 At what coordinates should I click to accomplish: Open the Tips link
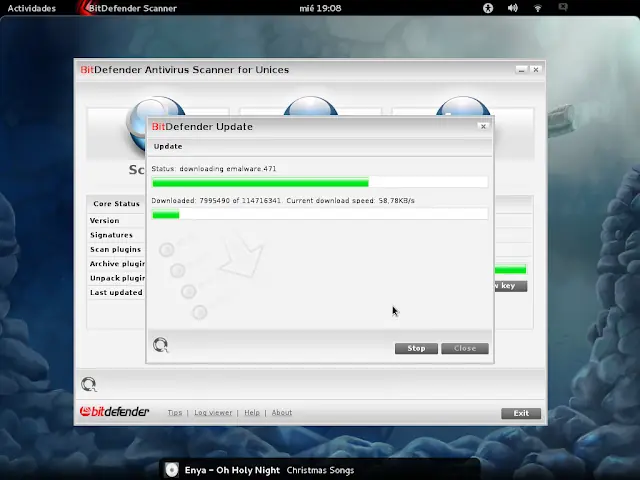point(175,413)
